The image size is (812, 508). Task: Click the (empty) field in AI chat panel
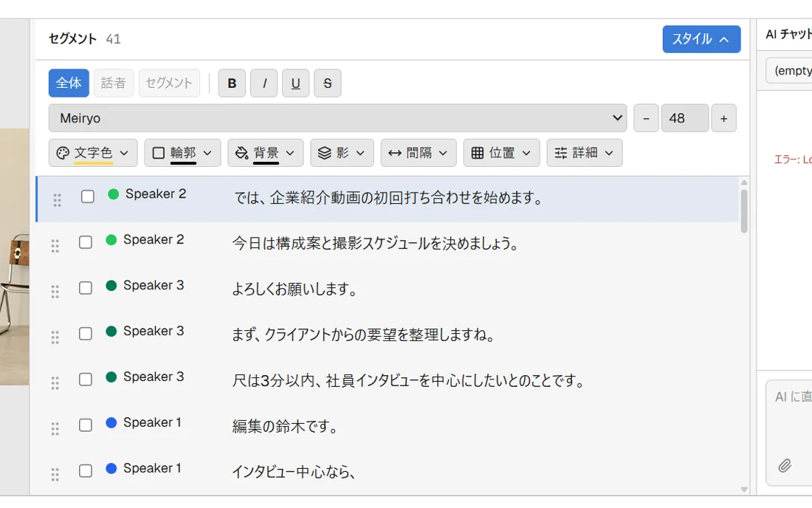(788, 70)
